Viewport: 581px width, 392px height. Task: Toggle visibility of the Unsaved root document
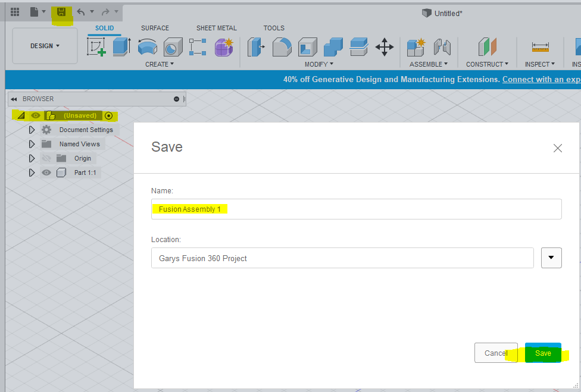[x=36, y=115]
